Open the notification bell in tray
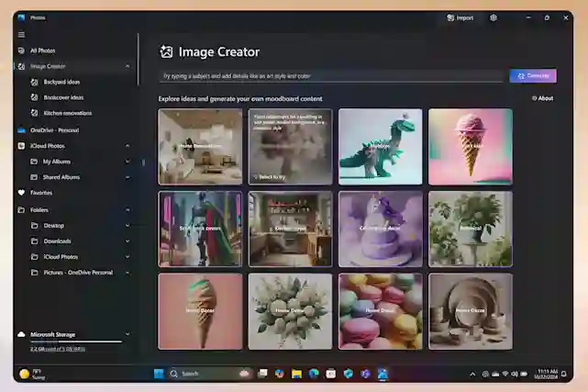The height and width of the screenshot is (392, 588). click(563, 374)
